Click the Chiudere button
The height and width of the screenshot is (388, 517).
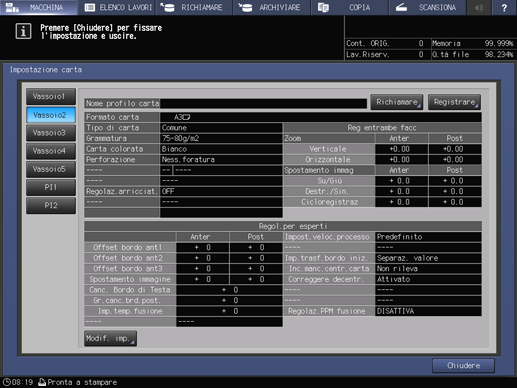tap(463, 366)
